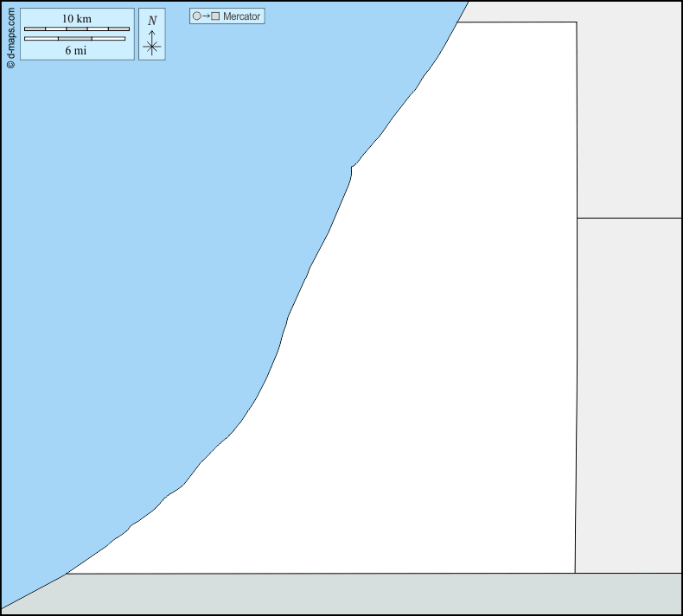Image resolution: width=683 pixels, height=616 pixels.
Task: Click the miles scale bar
Action: [x=77, y=39]
